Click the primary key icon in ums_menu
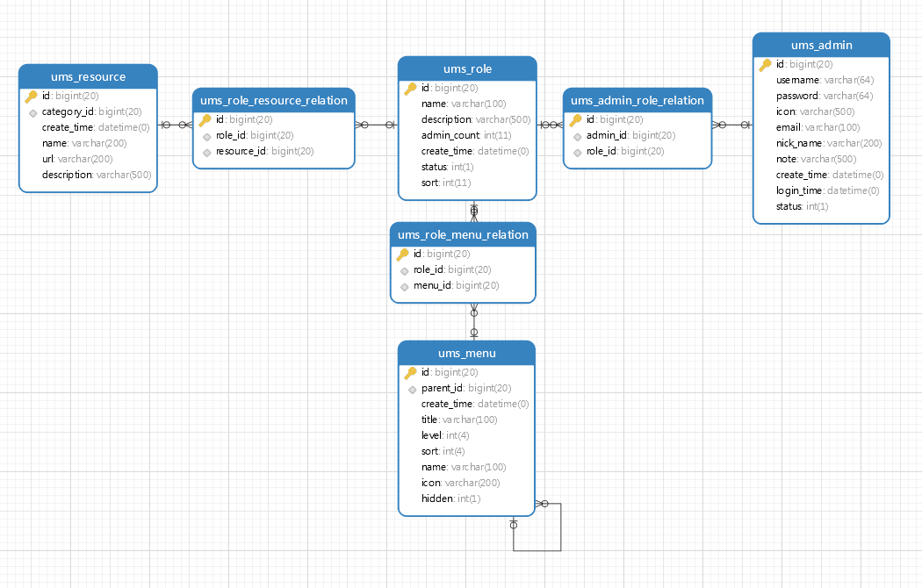Image resolution: width=922 pixels, height=588 pixels. [410, 373]
